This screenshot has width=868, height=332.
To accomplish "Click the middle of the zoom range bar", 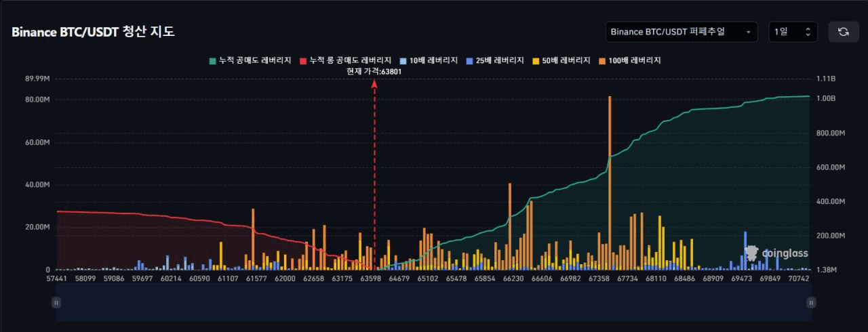I will pos(433,303).
